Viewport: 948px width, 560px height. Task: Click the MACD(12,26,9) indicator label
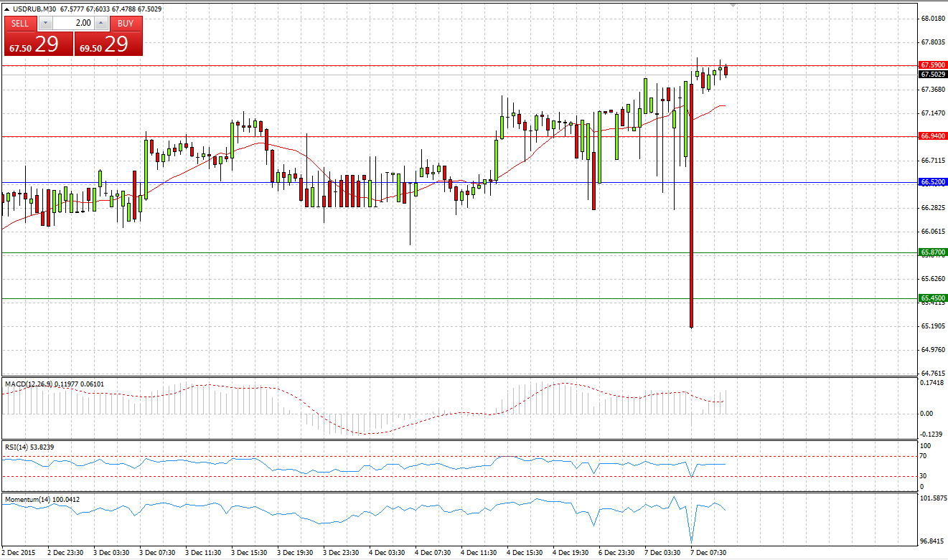pyautogui.click(x=55, y=384)
